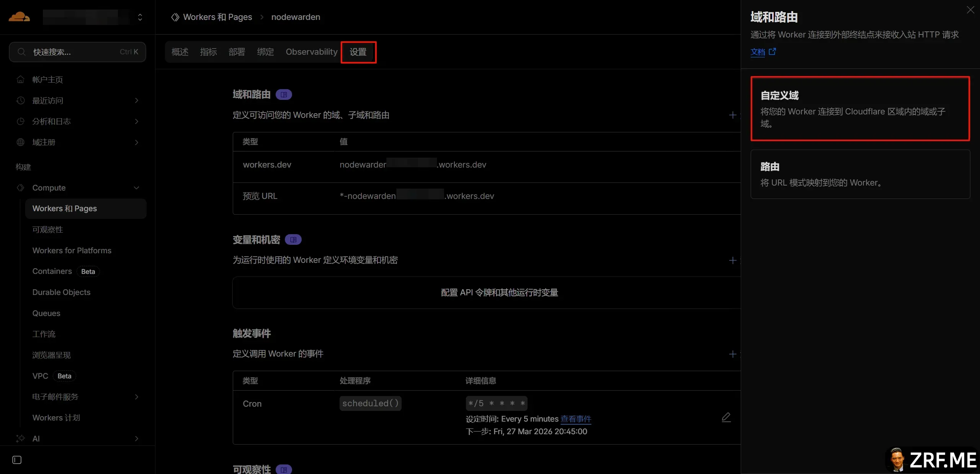The width and height of the screenshot is (980, 474).
Task: Open the 查看事件 link
Action: [576, 419]
